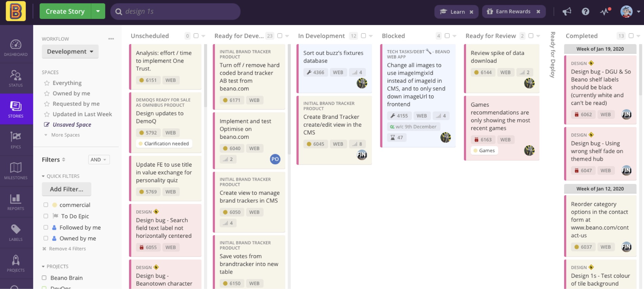The height and width of the screenshot is (289, 644).
Task: Tick the Beano Brain project checkbox
Action: click(44, 278)
